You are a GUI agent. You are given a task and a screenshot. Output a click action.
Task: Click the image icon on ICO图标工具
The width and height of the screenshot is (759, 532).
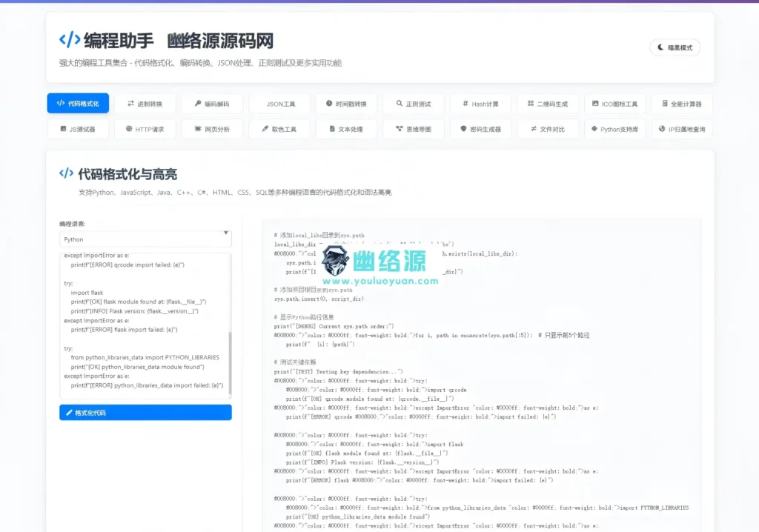point(595,104)
